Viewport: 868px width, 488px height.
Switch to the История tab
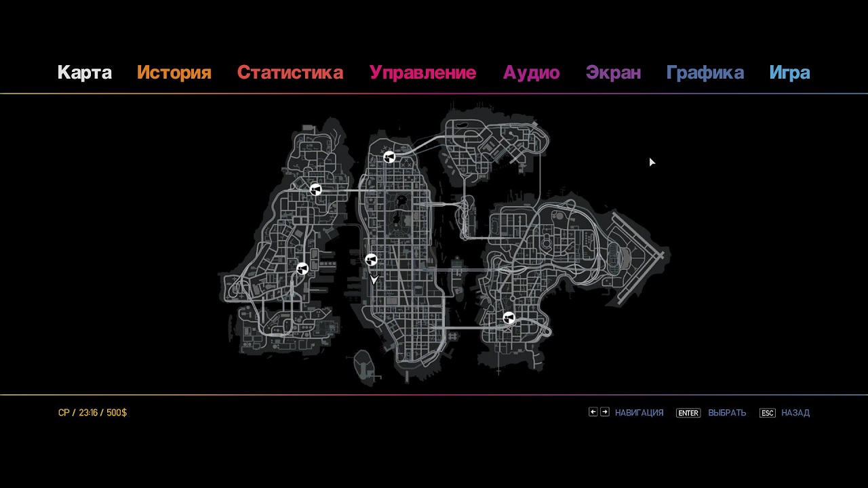174,73
